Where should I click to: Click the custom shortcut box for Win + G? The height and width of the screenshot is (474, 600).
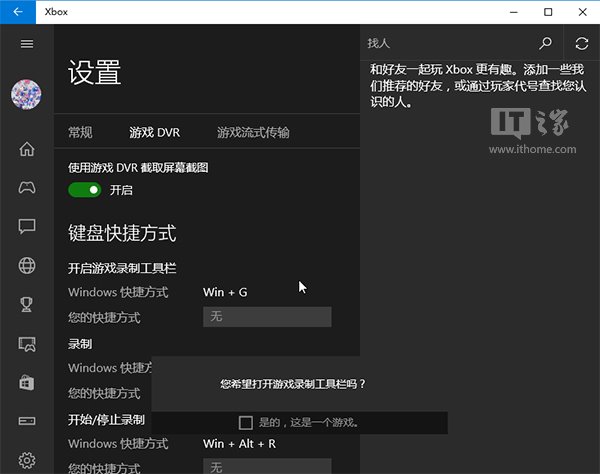[x=266, y=317]
